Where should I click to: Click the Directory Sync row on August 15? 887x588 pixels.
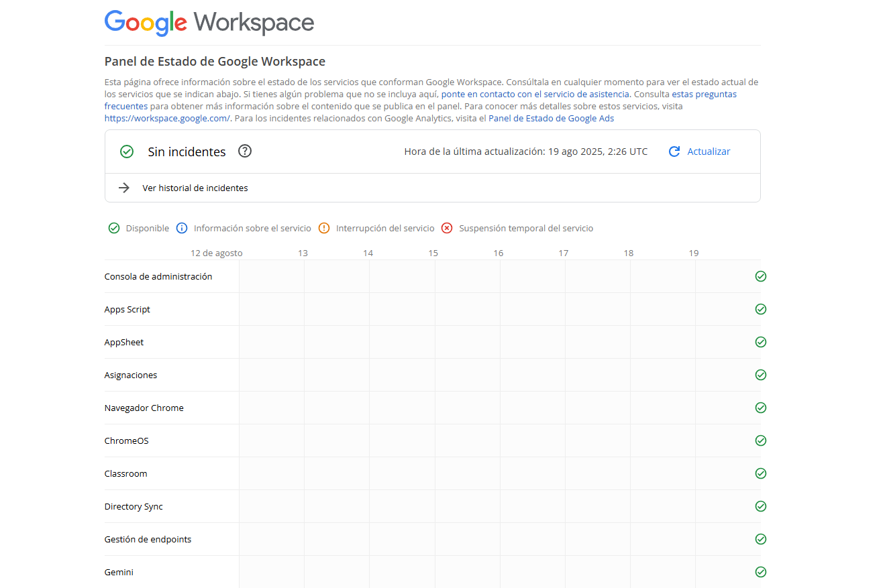pos(467,506)
